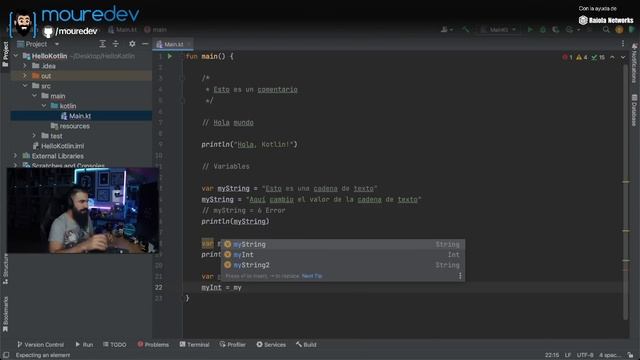This screenshot has height=360, width=640.
Task: Open the Build tool window tab
Action: [x=306, y=345]
